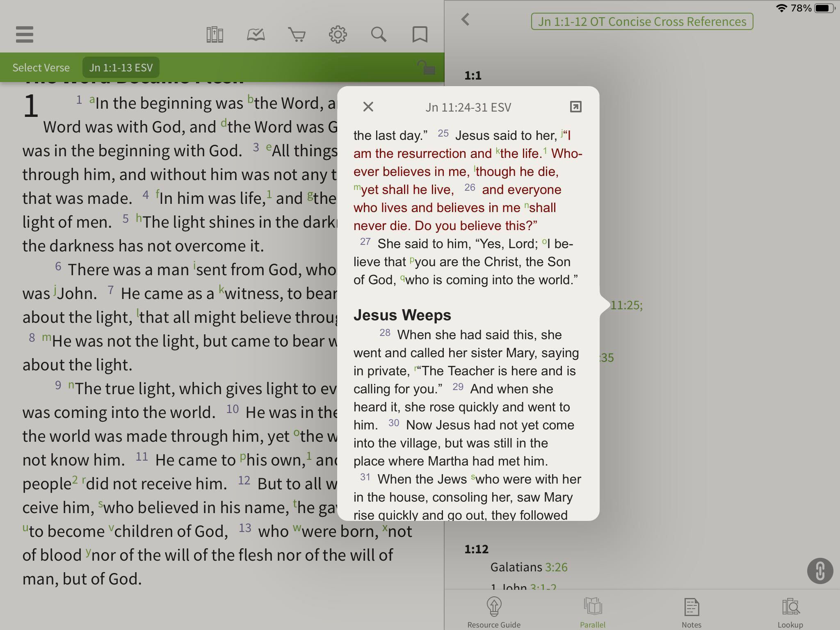Screen dimensions: 840x630
Task: Go back with the study pane chevron
Action: [465, 19]
